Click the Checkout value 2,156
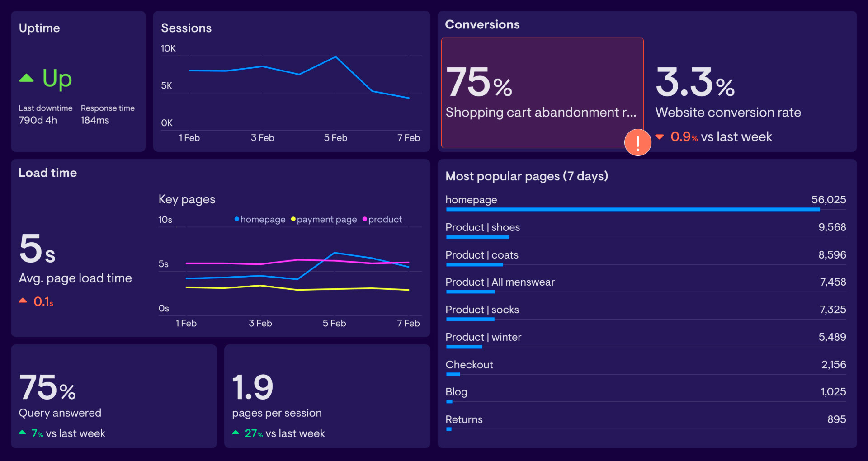The height and width of the screenshot is (461, 868). 834,365
